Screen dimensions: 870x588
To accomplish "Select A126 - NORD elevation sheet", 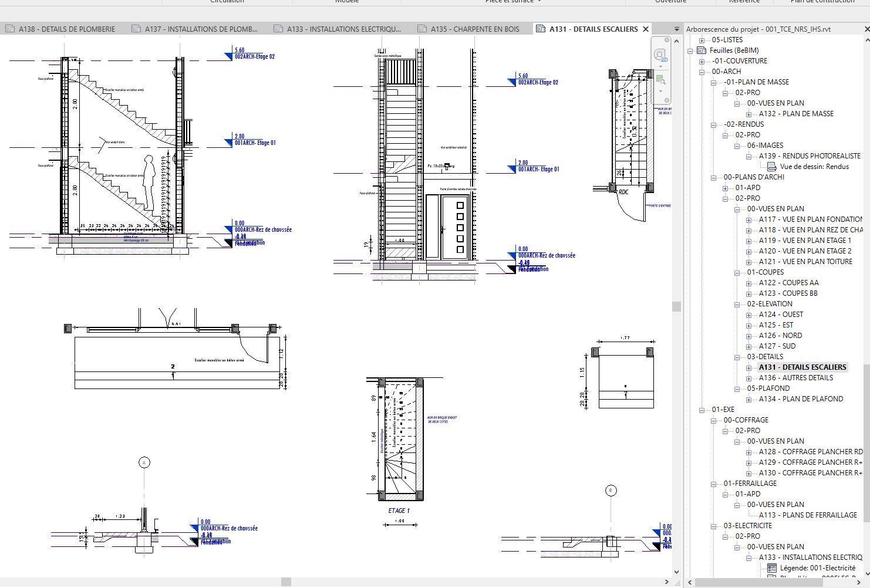I will pos(780,336).
